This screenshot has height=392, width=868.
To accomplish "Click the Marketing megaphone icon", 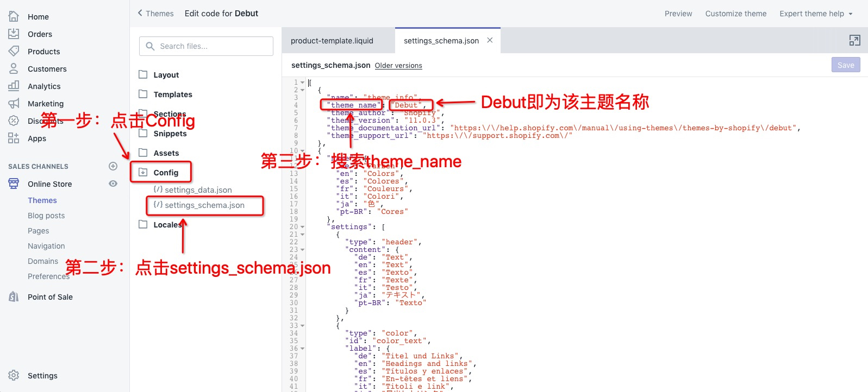I will 14,103.
